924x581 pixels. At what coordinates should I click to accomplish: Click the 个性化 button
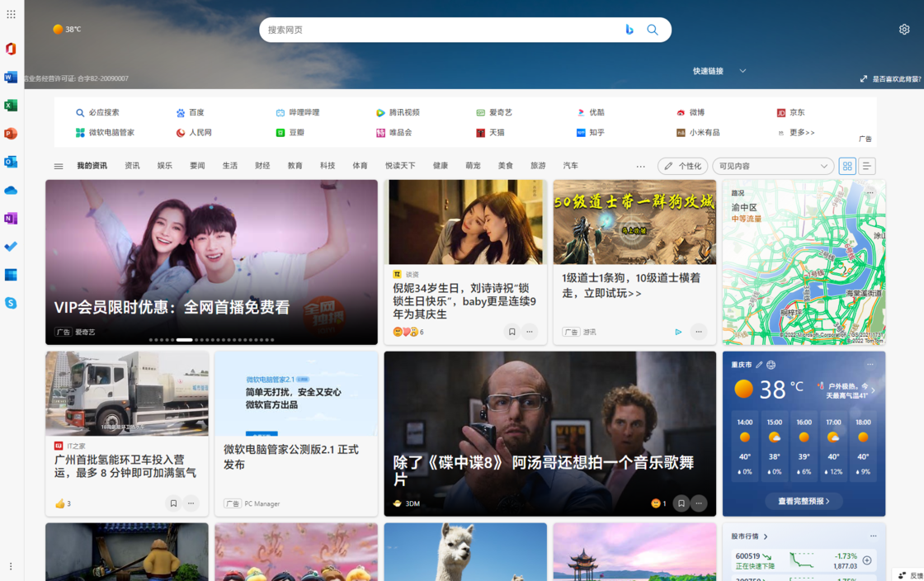pyautogui.click(x=682, y=166)
